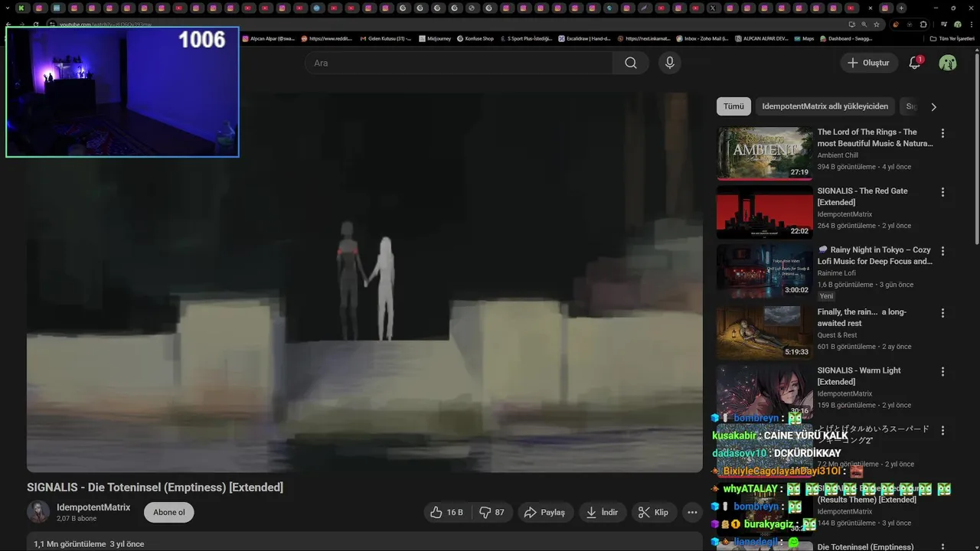Screen dimensions: 980x551
Task: Bookmark this page with star icon
Action: click(x=877, y=24)
